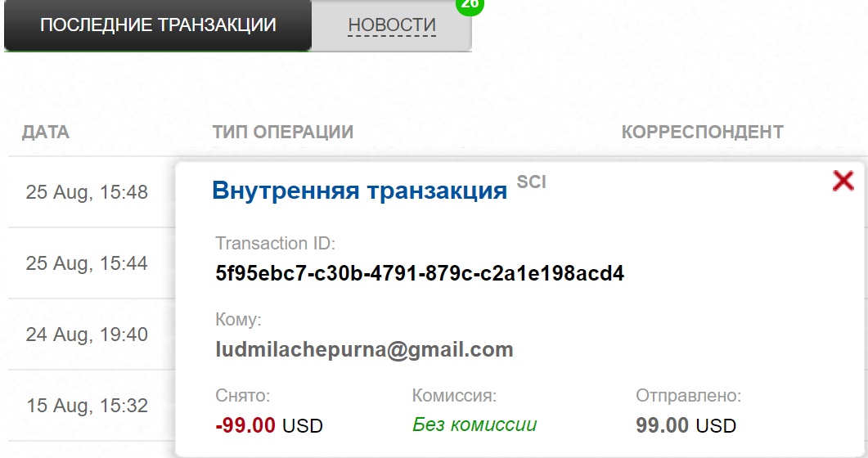Click the Transaction ID label

click(x=275, y=244)
